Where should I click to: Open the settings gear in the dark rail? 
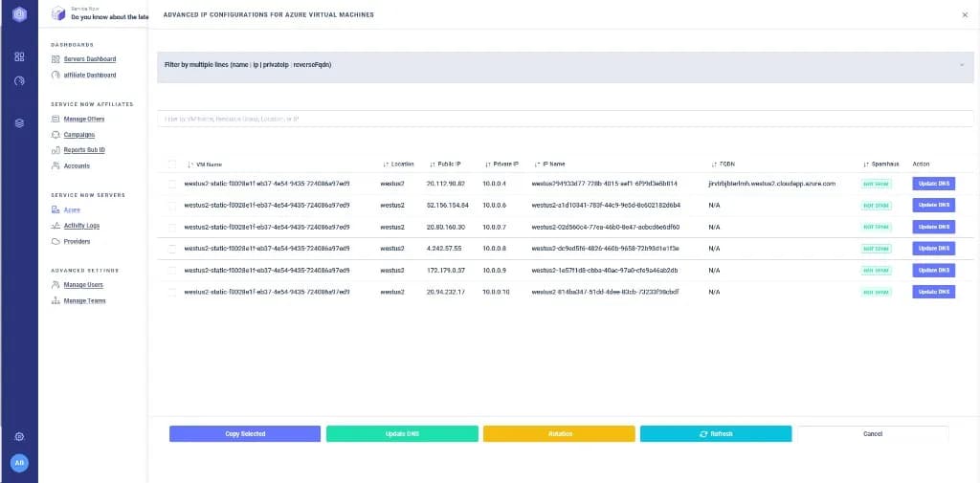coord(19,437)
